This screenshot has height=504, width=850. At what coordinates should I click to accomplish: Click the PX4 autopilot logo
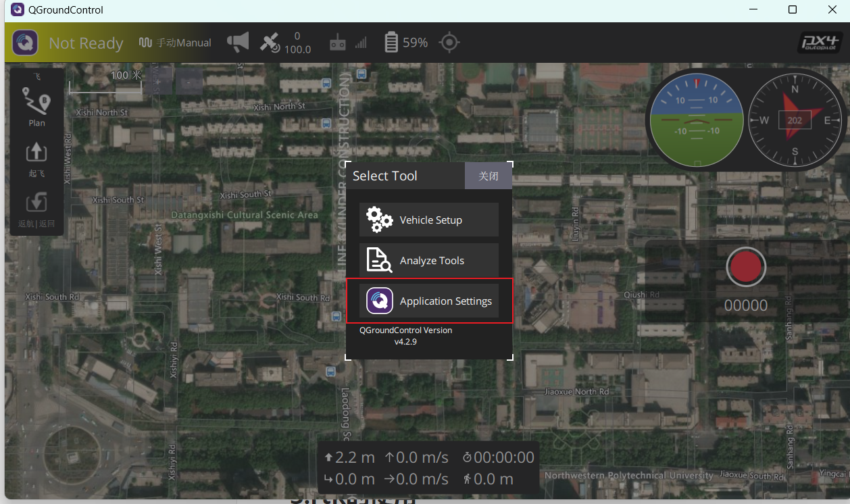820,43
